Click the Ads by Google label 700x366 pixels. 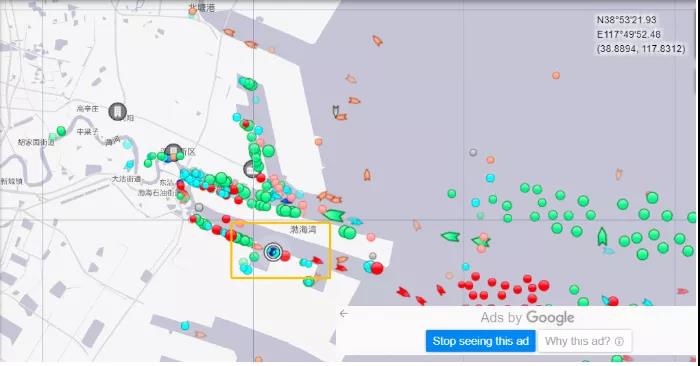pyautogui.click(x=527, y=318)
